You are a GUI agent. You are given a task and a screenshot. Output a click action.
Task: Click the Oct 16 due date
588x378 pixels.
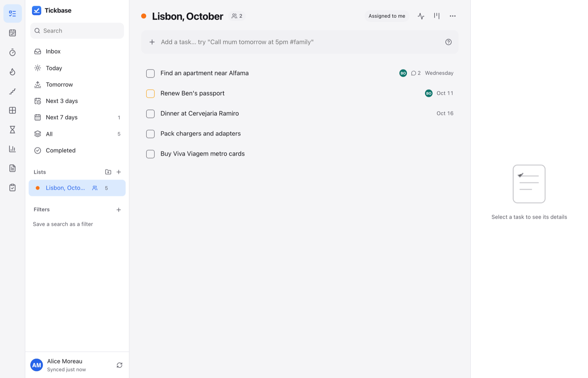[445, 114]
